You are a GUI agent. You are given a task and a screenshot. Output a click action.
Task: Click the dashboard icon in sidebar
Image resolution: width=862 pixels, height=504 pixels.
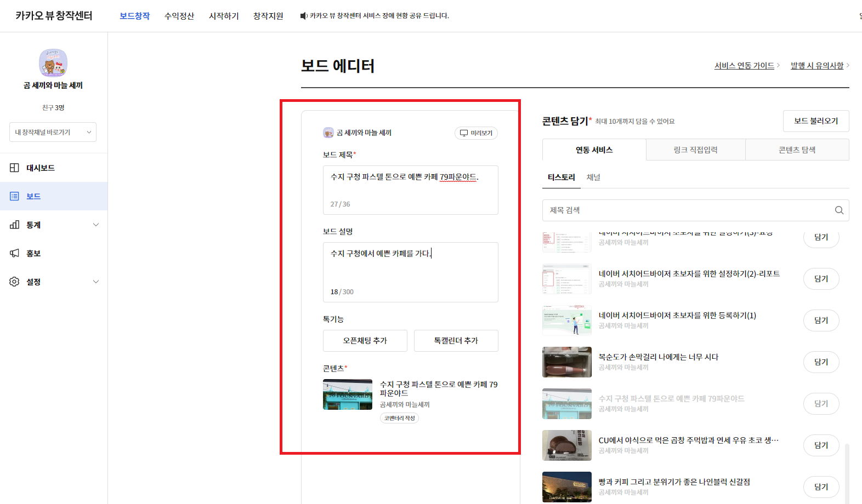click(x=15, y=168)
